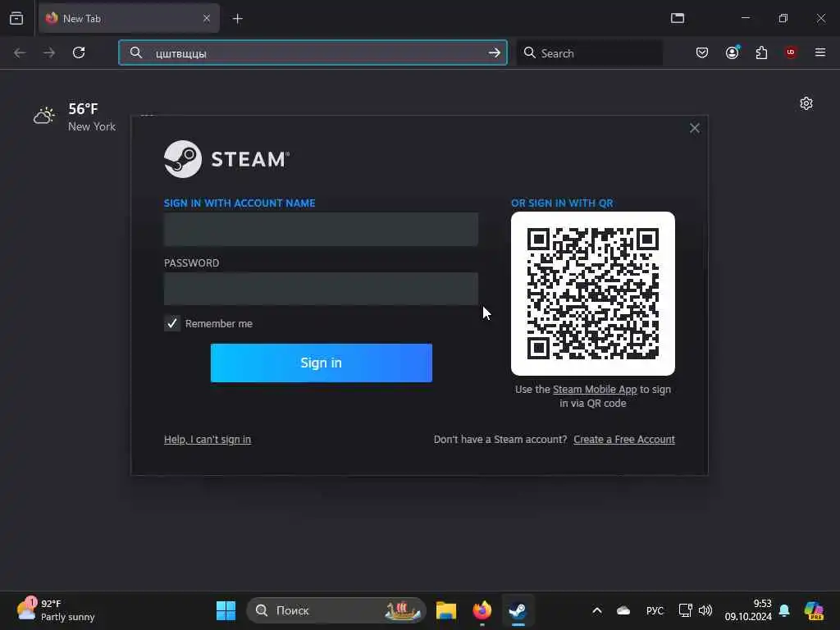Click the Go arrow in address bar
840x630 pixels.
point(494,52)
